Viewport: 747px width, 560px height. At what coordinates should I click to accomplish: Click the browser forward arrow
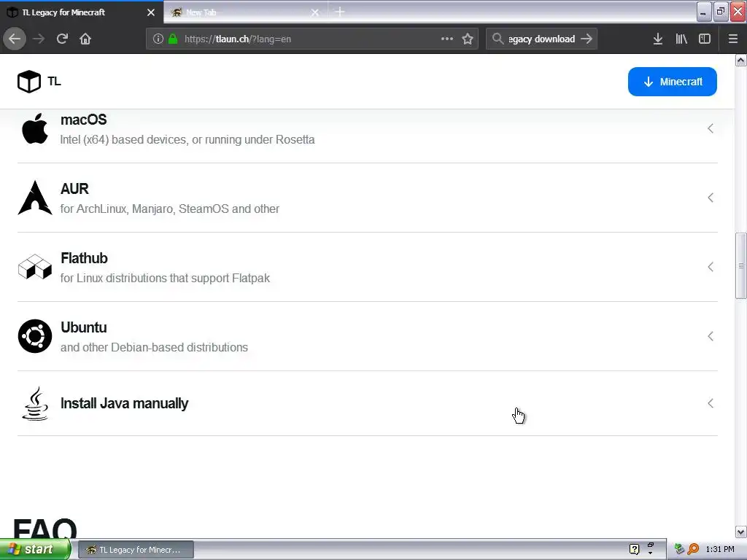(x=39, y=39)
